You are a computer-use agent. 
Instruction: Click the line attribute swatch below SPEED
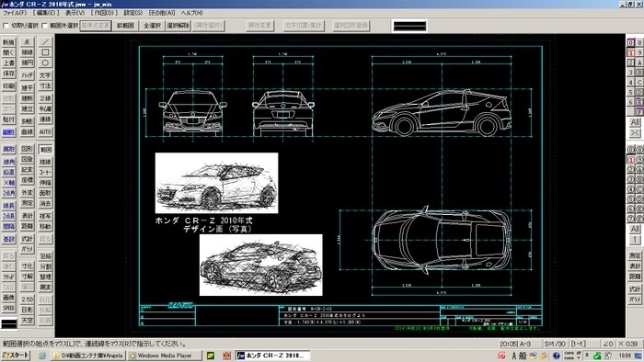tap(8, 323)
